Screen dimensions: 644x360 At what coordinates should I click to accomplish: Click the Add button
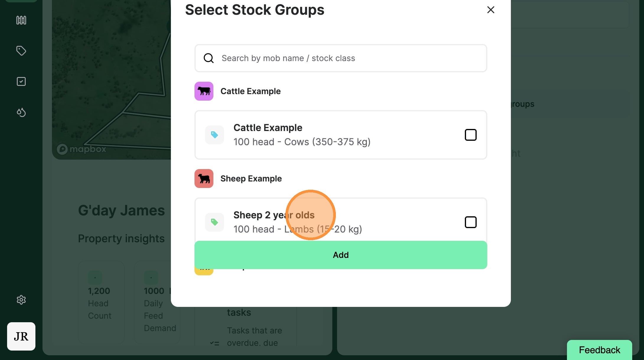(x=341, y=255)
